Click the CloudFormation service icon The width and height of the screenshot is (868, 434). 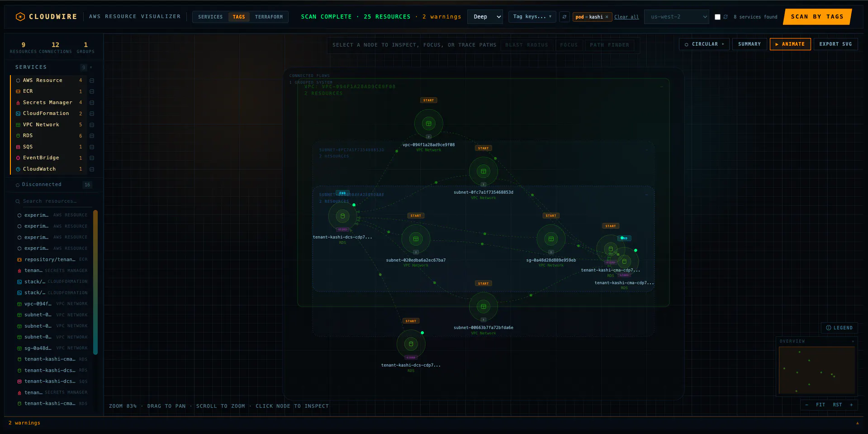(x=18, y=114)
